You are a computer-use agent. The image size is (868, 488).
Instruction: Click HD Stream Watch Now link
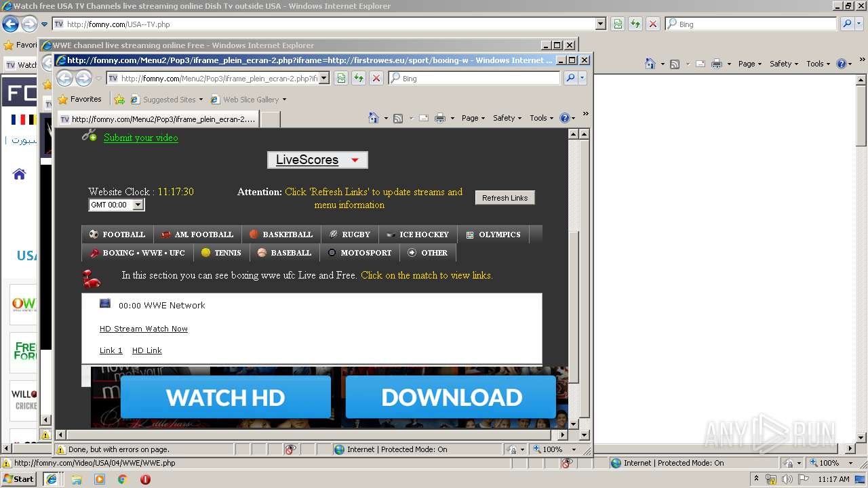click(x=144, y=329)
